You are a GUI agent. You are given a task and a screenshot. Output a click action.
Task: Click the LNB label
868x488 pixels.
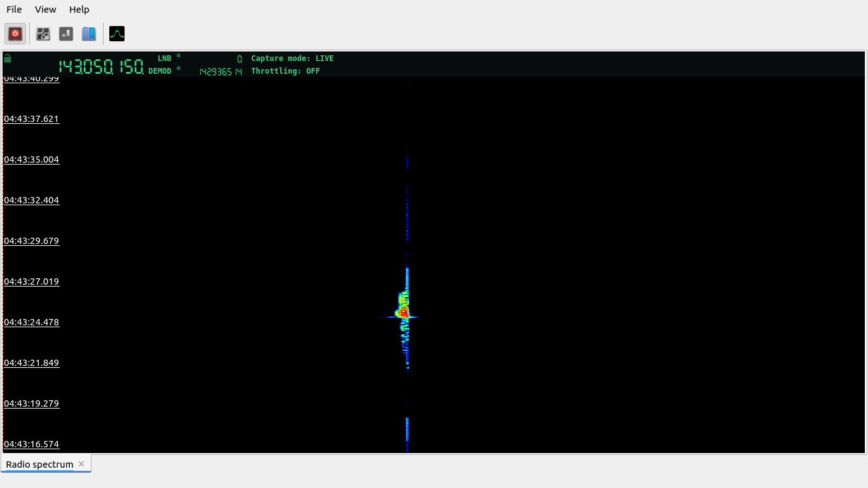click(165, 58)
